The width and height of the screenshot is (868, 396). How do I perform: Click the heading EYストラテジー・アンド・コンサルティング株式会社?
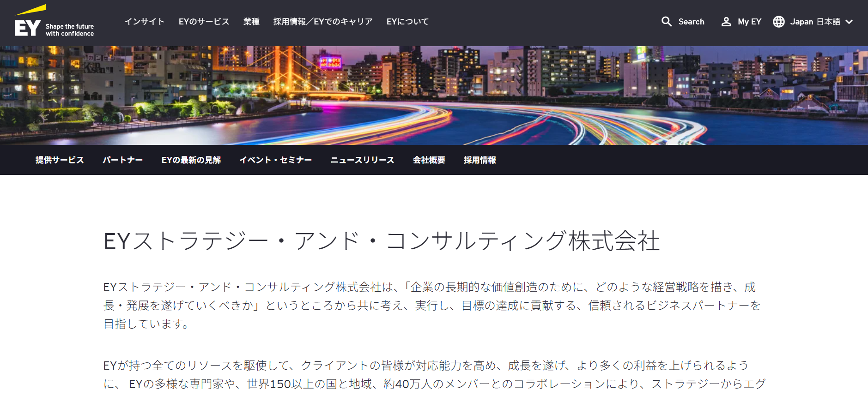tap(382, 241)
